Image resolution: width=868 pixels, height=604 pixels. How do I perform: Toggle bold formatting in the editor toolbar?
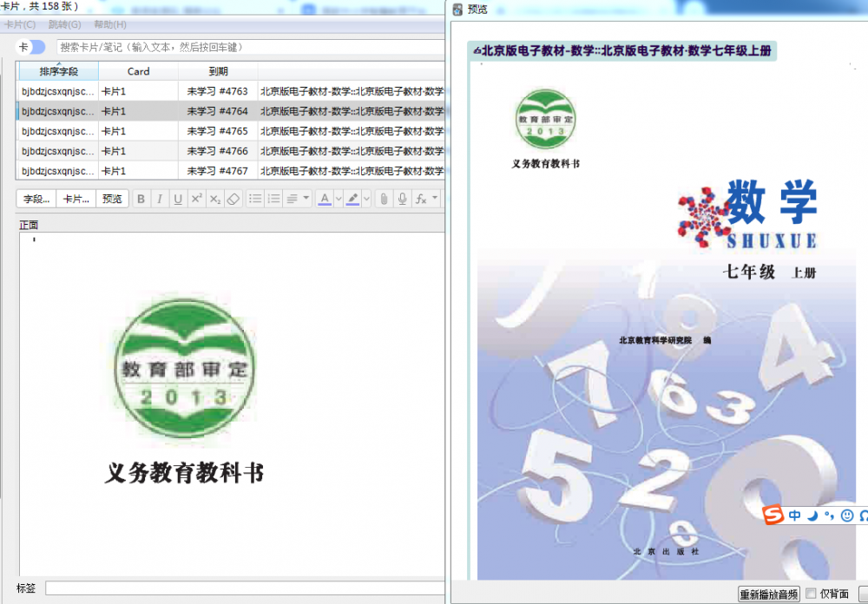(x=141, y=199)
